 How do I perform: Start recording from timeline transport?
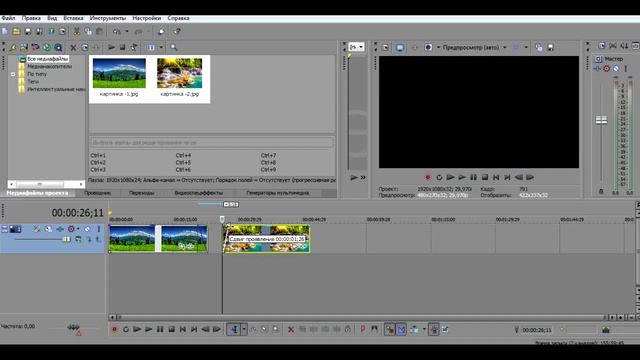114,329
